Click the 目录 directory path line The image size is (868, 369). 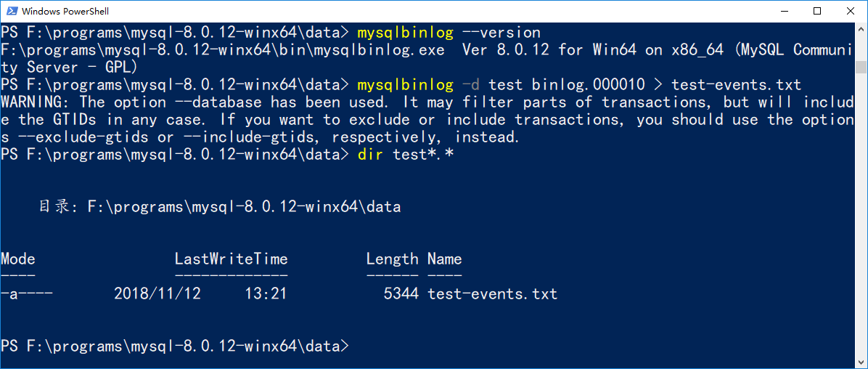(219, 207)
